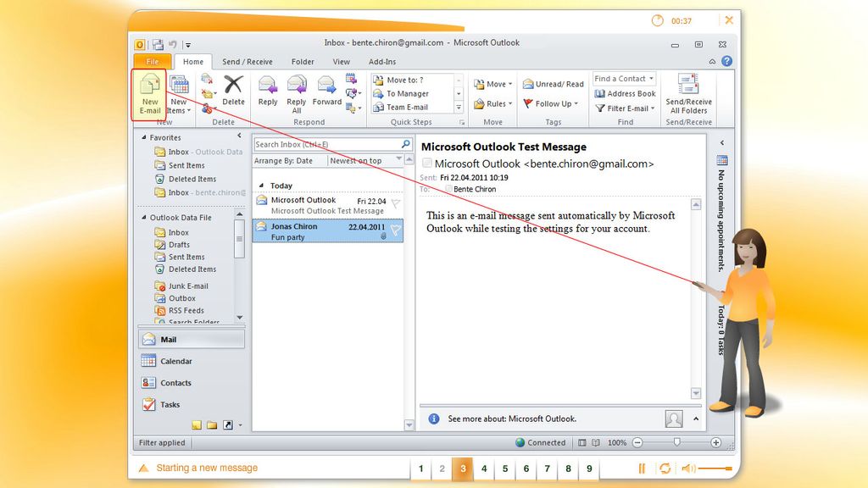Select the To Manager quick step
This screenshot has height=488, width=868.
pos(413,93)
